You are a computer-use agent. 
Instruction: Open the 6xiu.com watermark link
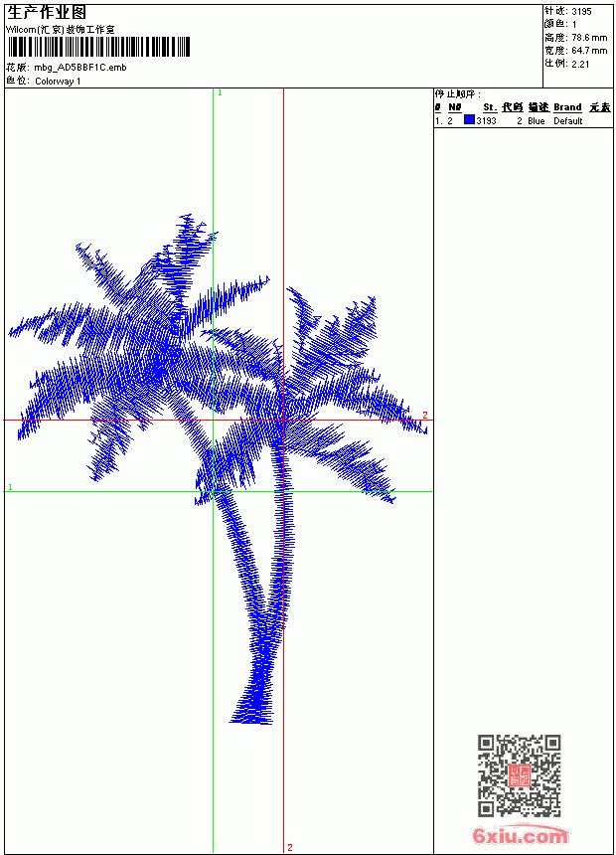[520, 835]
